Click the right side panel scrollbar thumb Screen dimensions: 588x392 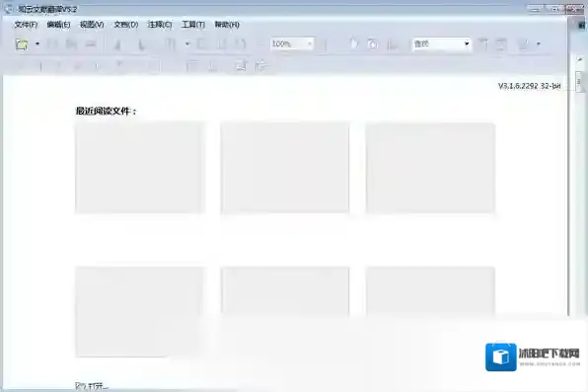tap(580, 82)
